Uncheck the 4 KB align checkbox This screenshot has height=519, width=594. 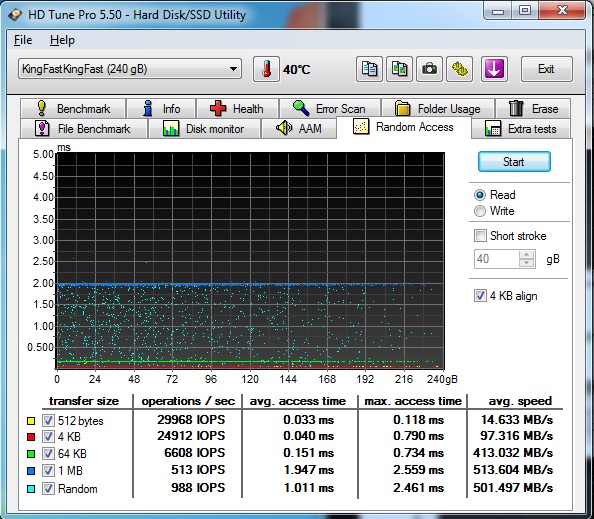tap(480, 295)
